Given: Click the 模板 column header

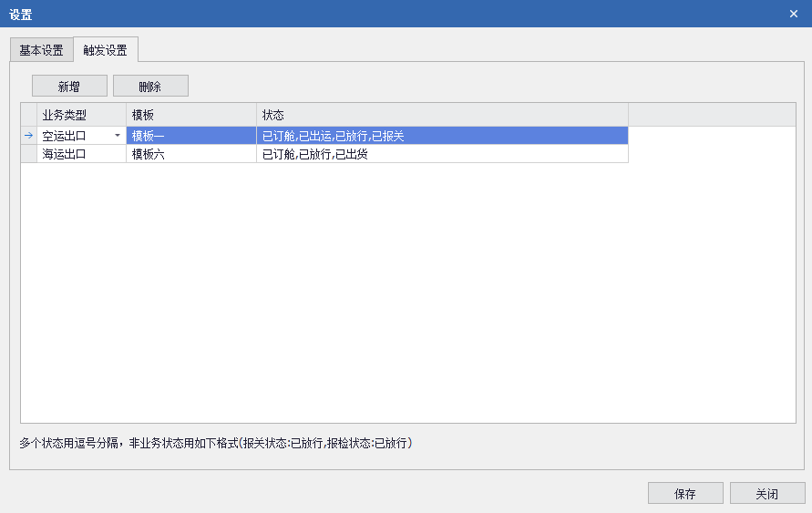Looking at the screenshot, I should click(x=191, y=115).
